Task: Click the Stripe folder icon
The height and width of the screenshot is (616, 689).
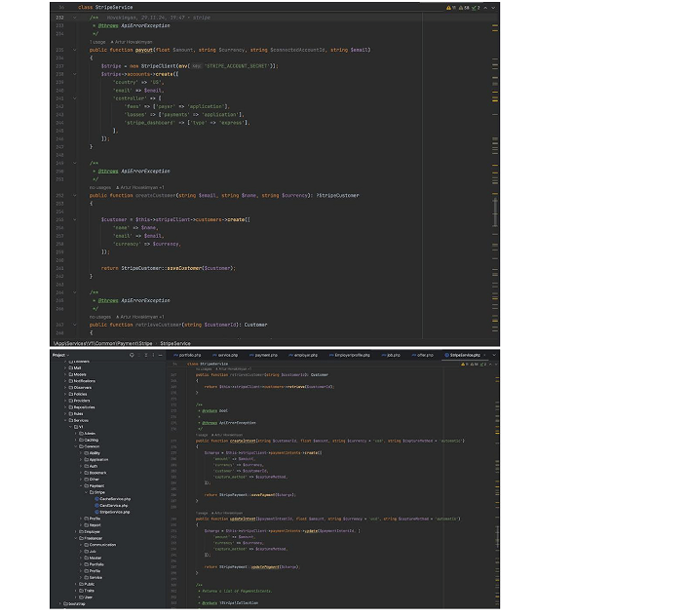Action: (x=92, y=492)
